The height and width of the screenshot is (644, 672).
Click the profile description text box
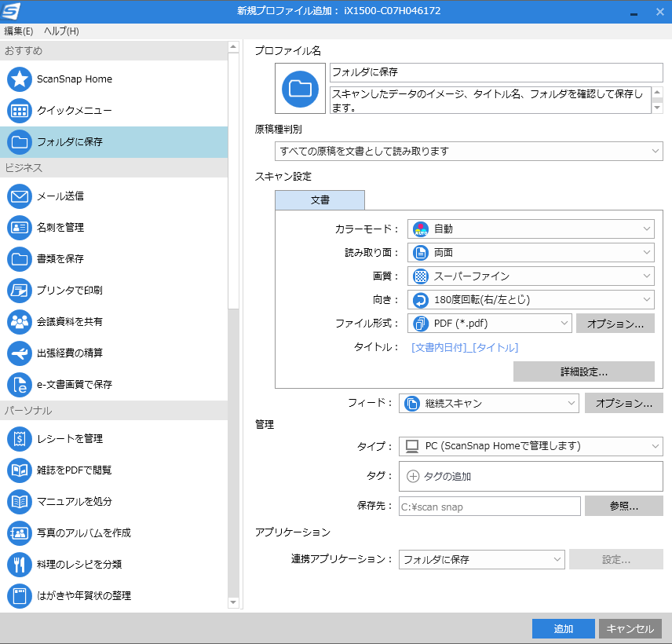pos(491,101)
